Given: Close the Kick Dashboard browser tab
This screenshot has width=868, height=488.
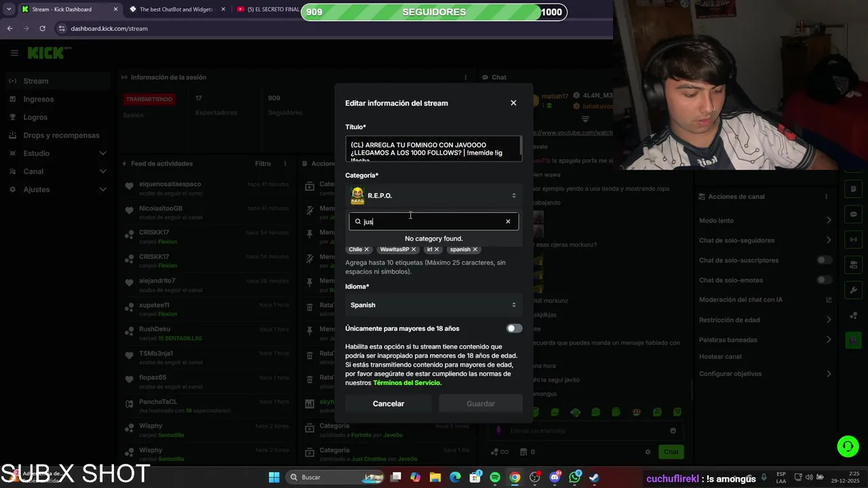Looking at the screenshot, I should coord(115,9).
